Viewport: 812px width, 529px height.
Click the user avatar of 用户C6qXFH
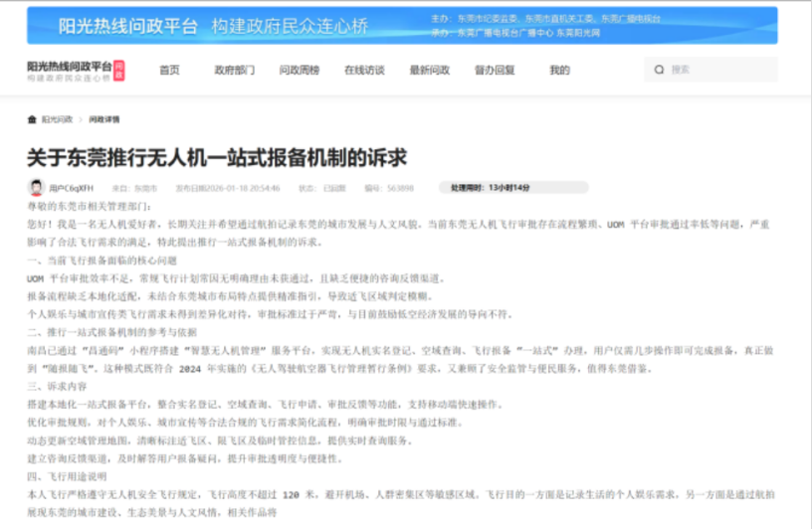(x=36, y=187)
